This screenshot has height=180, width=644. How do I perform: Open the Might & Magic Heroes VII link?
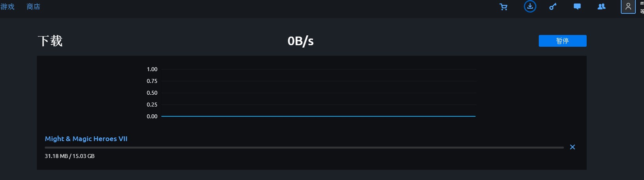[86, 139]
